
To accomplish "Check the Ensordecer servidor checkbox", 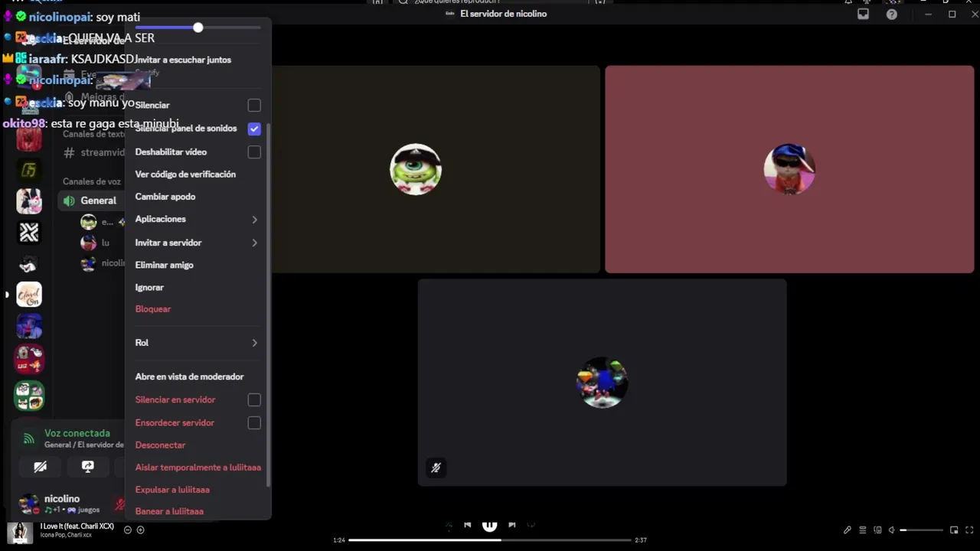I will [254, 422].
